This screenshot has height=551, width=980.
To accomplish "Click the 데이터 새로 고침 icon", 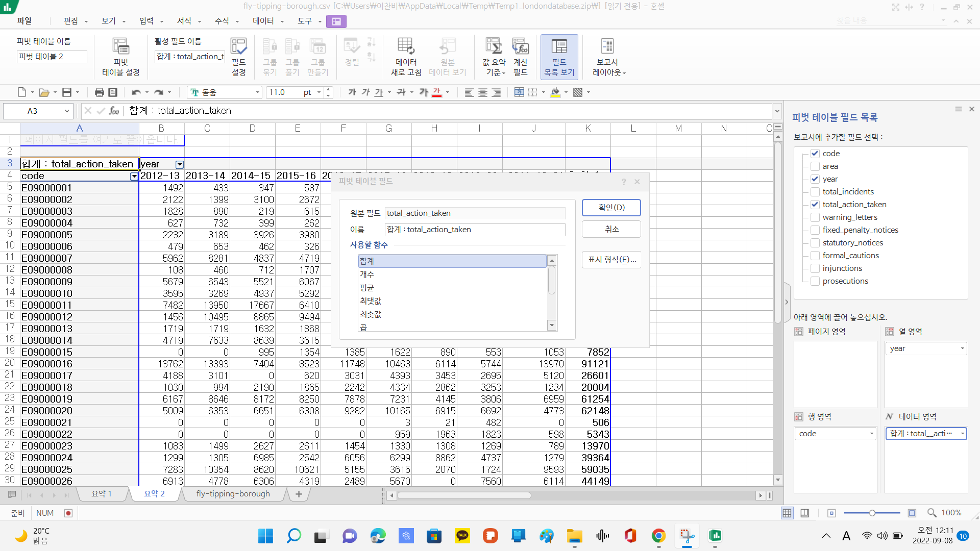I will point(406,47).
